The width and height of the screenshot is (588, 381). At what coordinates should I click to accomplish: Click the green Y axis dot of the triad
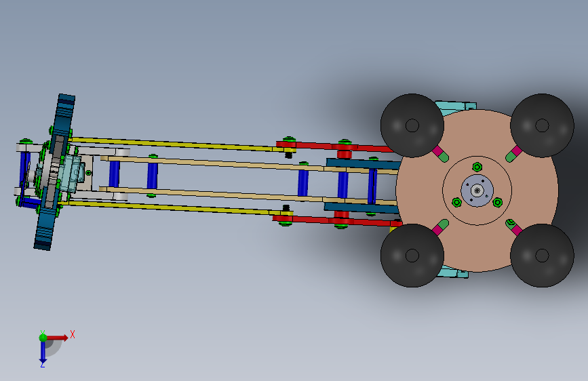coord(43,338)
